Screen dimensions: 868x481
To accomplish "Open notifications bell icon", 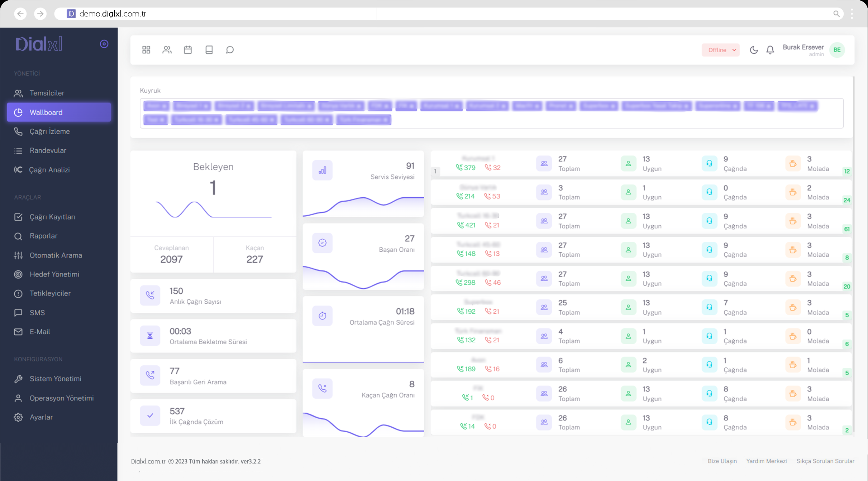I will coord(770,50).
